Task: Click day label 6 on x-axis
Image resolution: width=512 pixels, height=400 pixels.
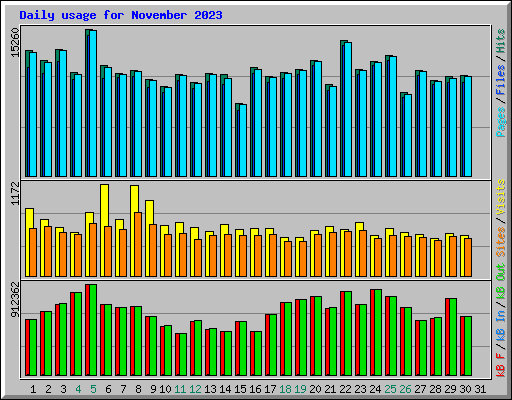Action: click(108, 389)
